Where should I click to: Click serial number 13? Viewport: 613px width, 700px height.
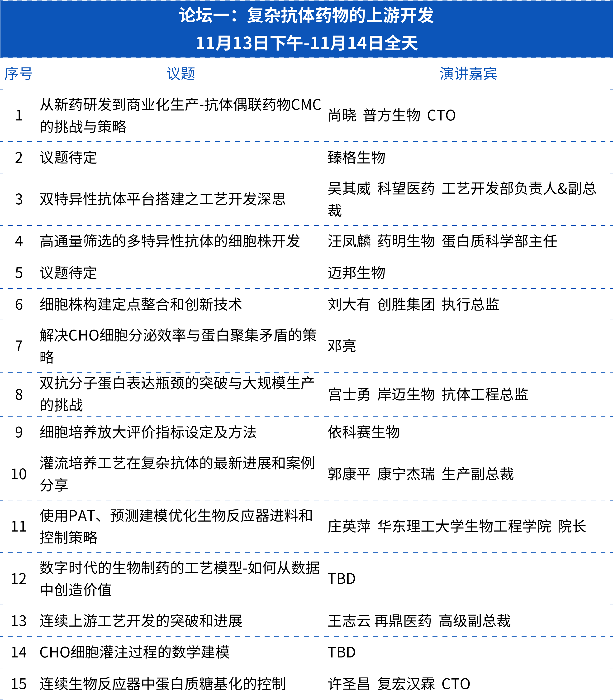[x=19, y=621]
